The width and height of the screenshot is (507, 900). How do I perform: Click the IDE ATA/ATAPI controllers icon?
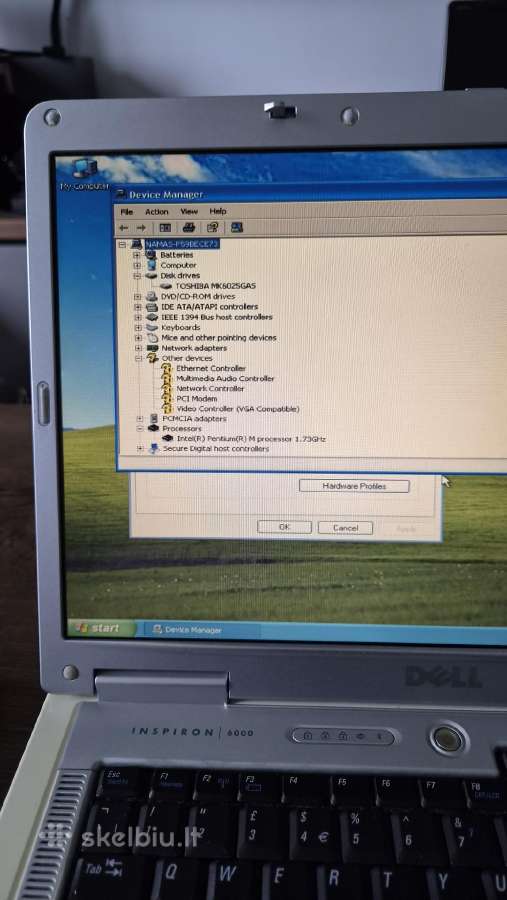click(x=152, y=307)
